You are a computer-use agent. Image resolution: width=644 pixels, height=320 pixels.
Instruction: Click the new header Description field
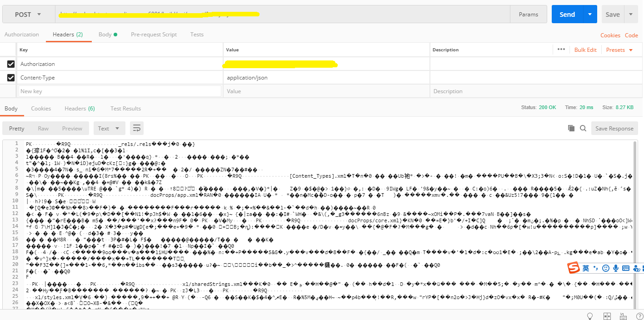click(x=536, y=91)
